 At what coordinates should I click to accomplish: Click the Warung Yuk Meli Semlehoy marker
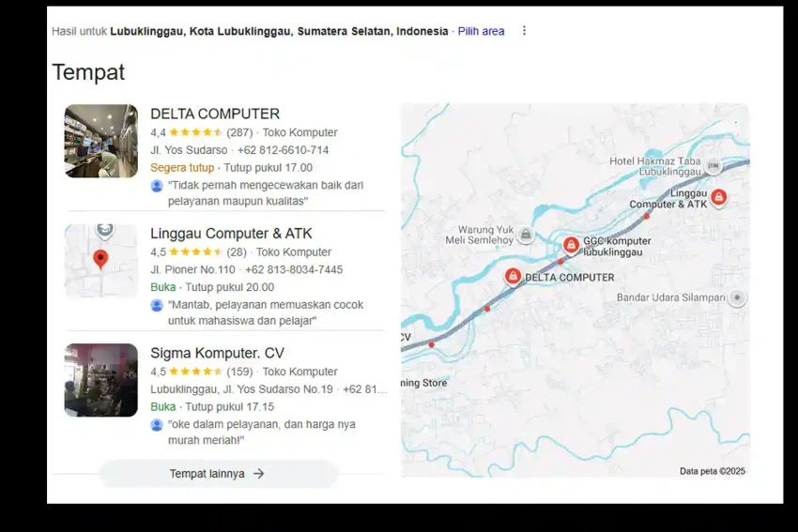tap(526, 235)
